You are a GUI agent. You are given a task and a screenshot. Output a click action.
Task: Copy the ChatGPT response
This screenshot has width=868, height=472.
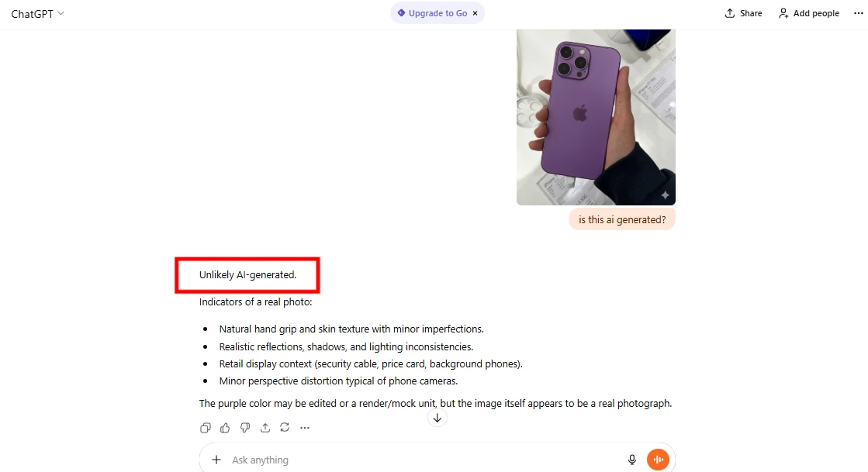click(206, 428)
